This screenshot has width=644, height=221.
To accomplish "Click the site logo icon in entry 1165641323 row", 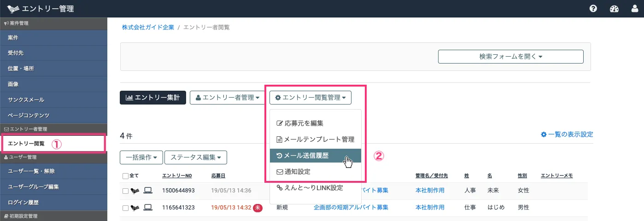I will [135, 208].
